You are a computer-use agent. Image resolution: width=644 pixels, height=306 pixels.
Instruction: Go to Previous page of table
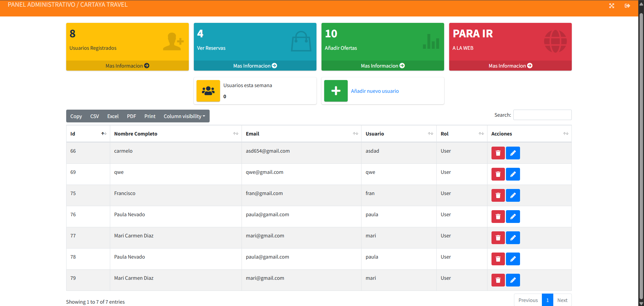click(528, 300)
